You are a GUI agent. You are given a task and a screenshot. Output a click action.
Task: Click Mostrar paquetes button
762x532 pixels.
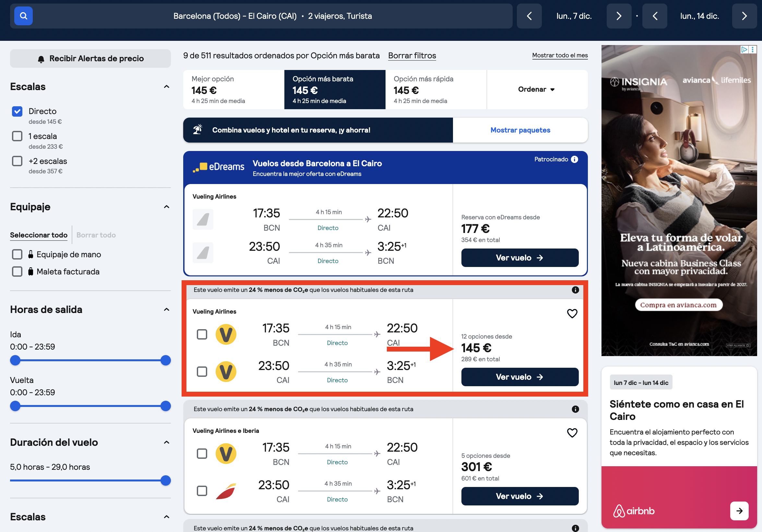[520, 130]
